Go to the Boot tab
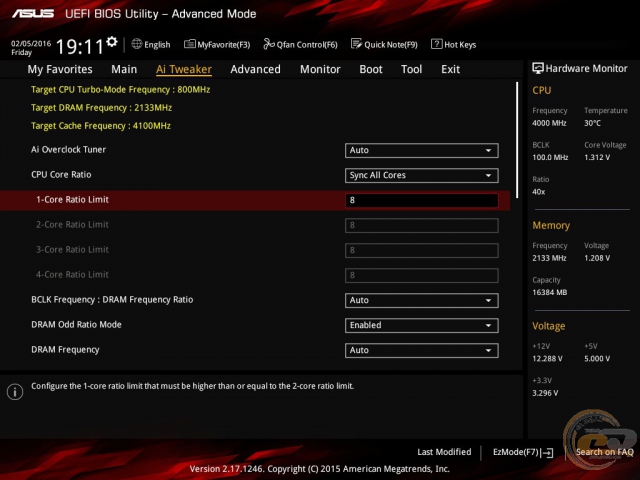Screen dimensions: 640x480 [371, 69]
